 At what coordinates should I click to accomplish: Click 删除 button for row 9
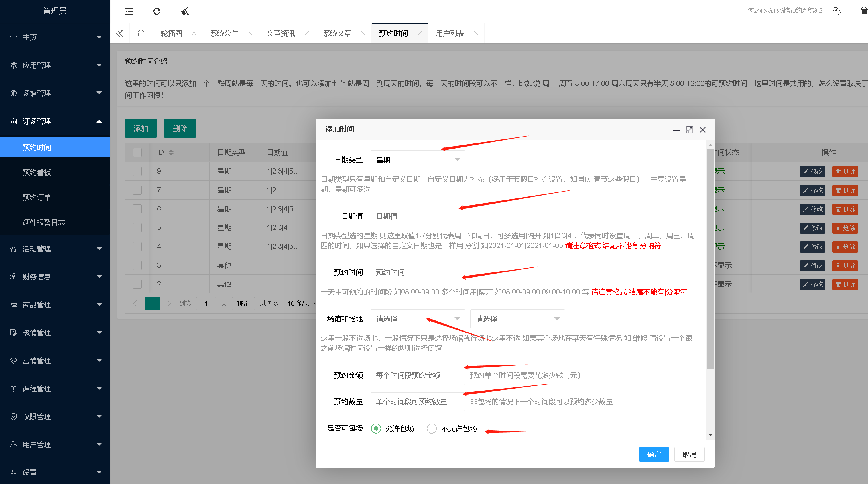point(845,172)
